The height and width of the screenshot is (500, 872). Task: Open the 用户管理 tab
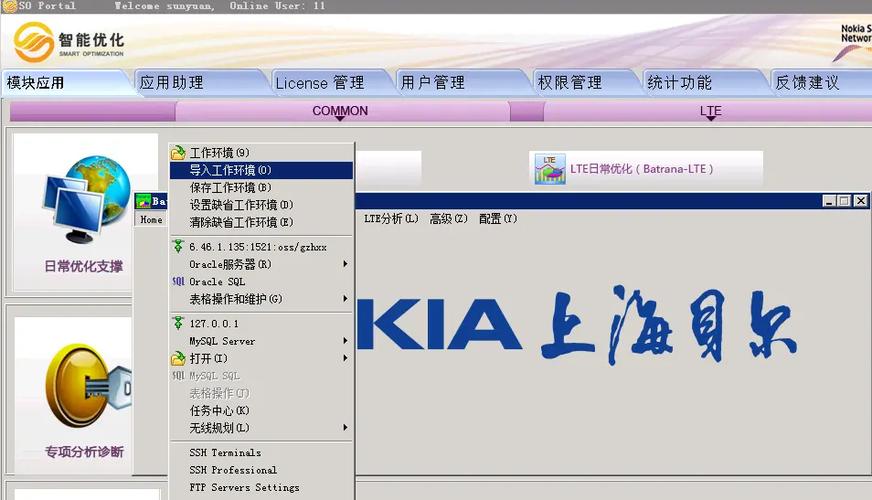[461, 83]
